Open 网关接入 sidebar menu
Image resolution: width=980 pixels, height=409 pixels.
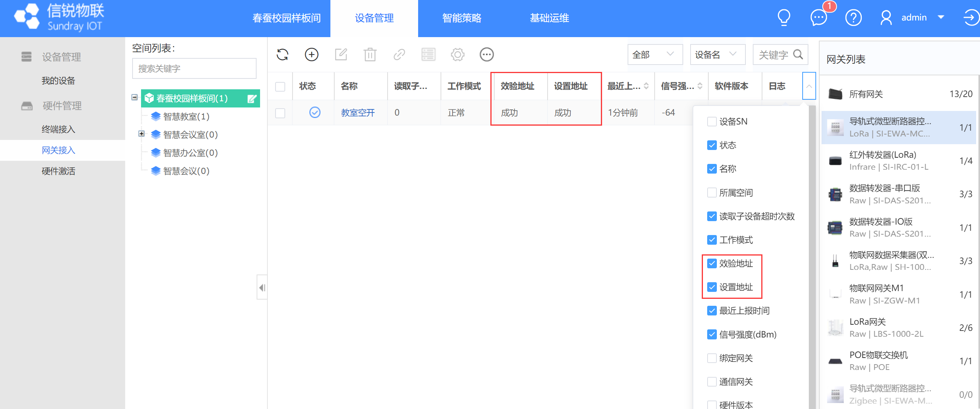tap(58, 150)
